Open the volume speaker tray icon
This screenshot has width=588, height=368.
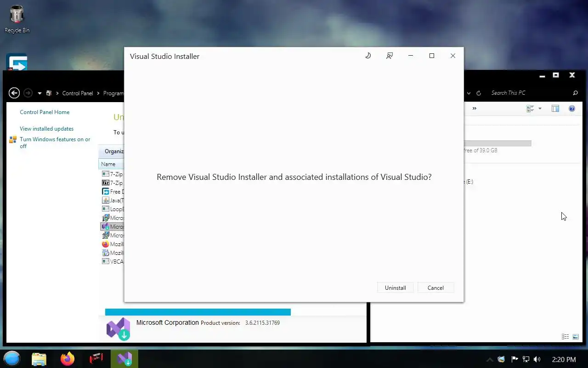click(x=537, y=359)
